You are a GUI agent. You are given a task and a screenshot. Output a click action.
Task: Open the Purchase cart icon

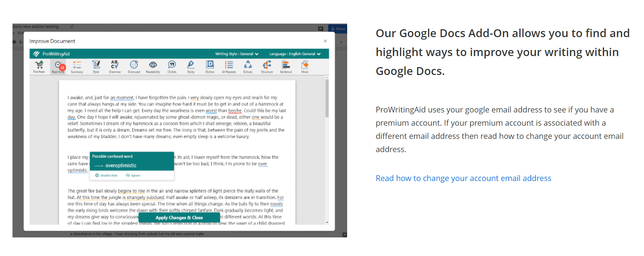tap(39, 66)
